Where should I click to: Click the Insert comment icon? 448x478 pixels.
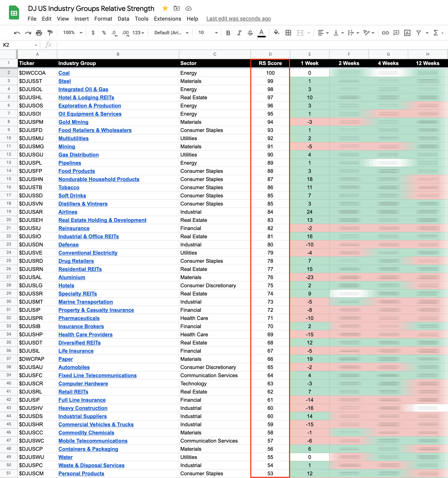[x=396, y=33]
